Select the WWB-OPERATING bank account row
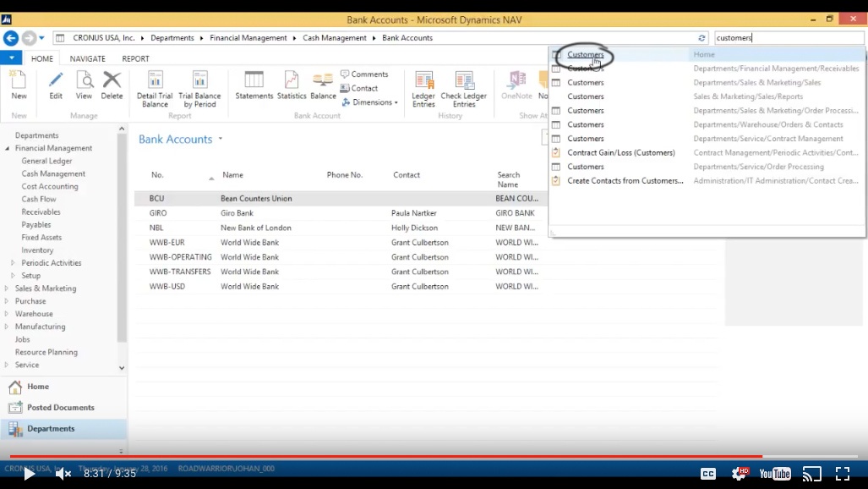Image resolution: width=868 pixels, height=489 pixels. 341,257
